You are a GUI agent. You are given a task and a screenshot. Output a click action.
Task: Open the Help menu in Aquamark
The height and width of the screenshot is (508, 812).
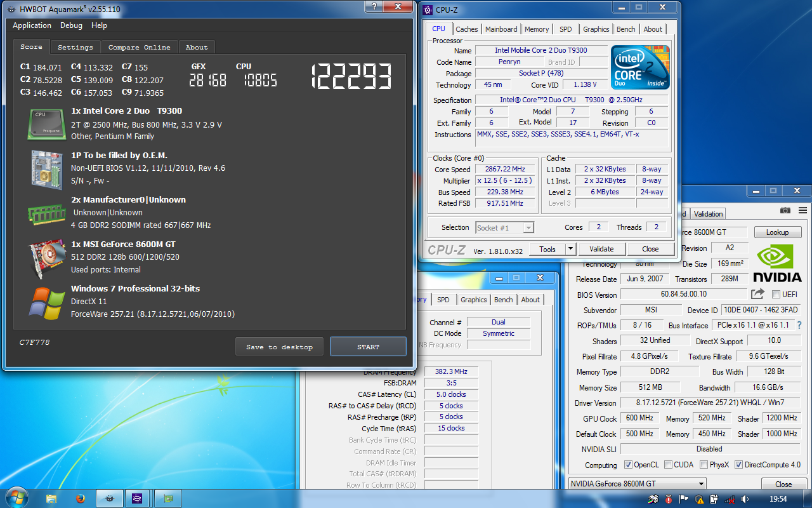pos(99,25)
